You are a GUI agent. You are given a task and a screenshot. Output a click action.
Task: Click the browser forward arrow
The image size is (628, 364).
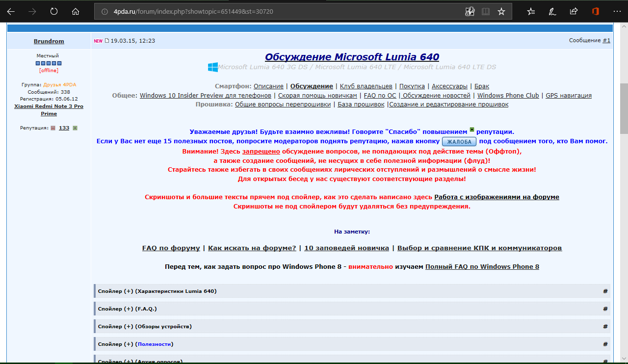click(x=32, y=11)
